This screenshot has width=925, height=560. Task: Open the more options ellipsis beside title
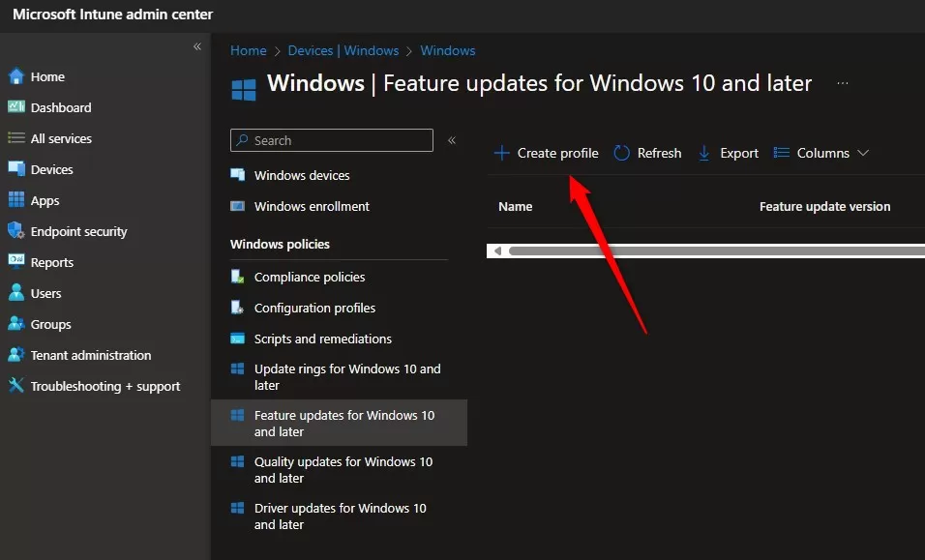click(x=843, y=83)
